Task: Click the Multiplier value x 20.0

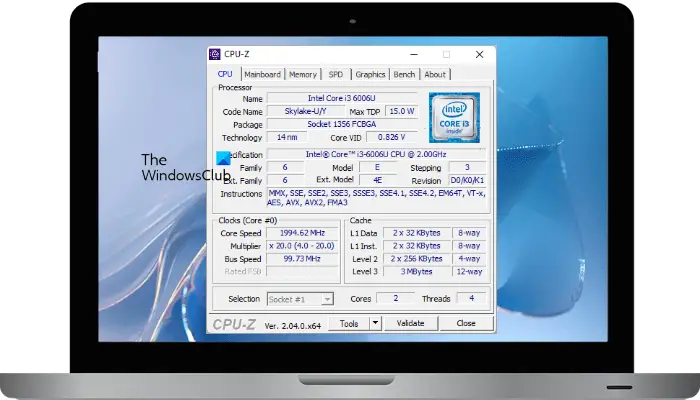Action: 302,246
